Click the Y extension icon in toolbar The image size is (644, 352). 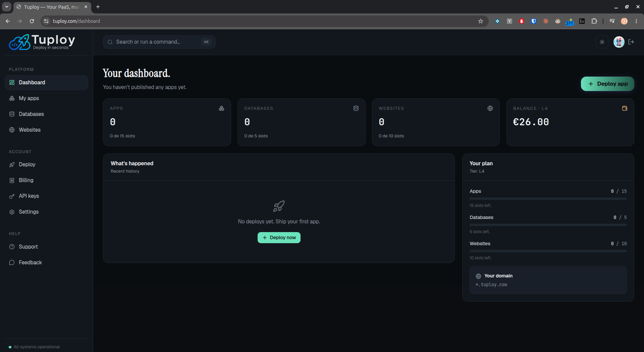point(509,21)
